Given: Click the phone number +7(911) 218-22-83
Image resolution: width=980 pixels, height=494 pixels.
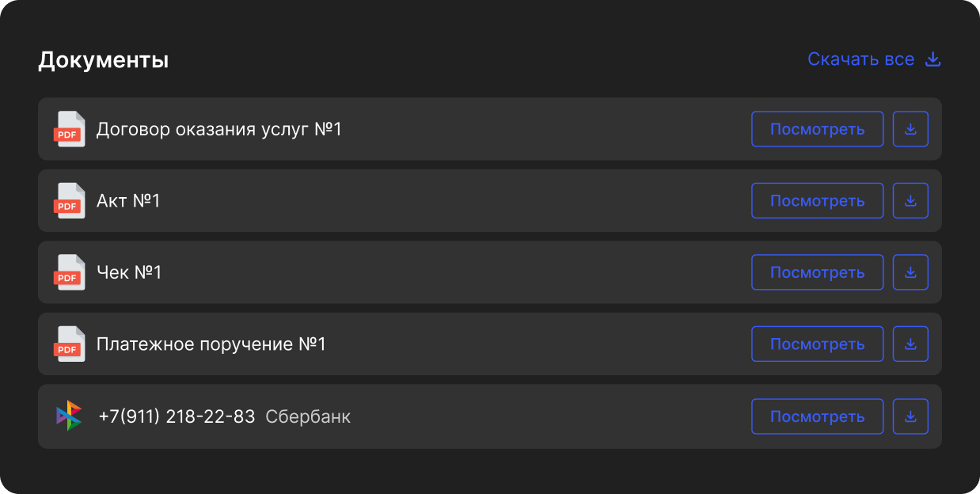Looking at the screenshot, I should tap(175, 416).
